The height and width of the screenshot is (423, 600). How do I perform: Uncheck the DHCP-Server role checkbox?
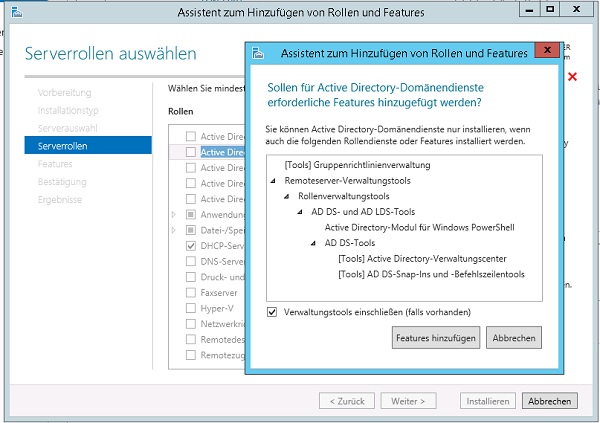coord(191,246)
